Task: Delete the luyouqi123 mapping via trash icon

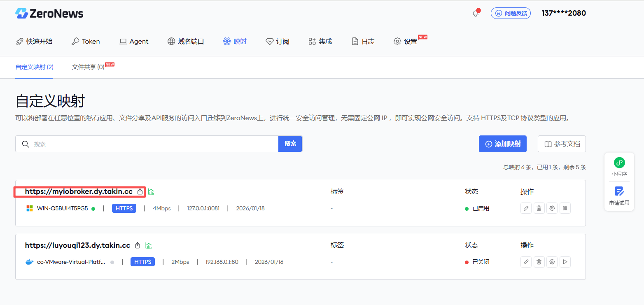Action: [x=539, y=262]
